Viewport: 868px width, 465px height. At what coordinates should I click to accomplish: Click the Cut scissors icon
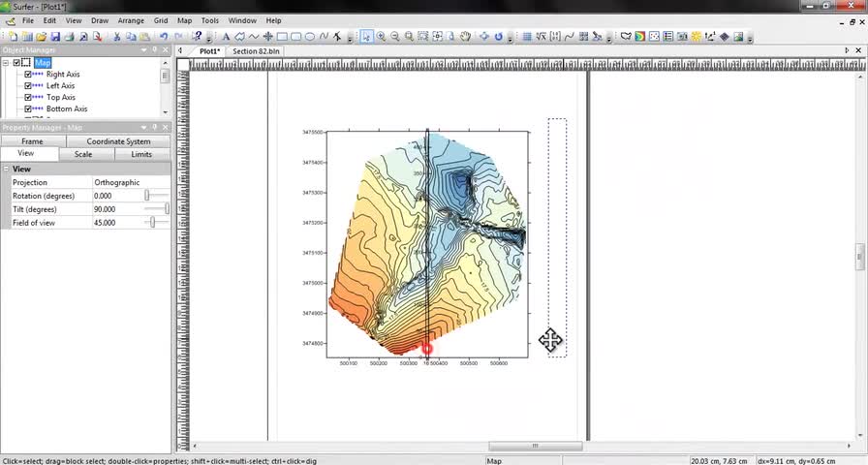pyautogui.click(x=117, y=37)
